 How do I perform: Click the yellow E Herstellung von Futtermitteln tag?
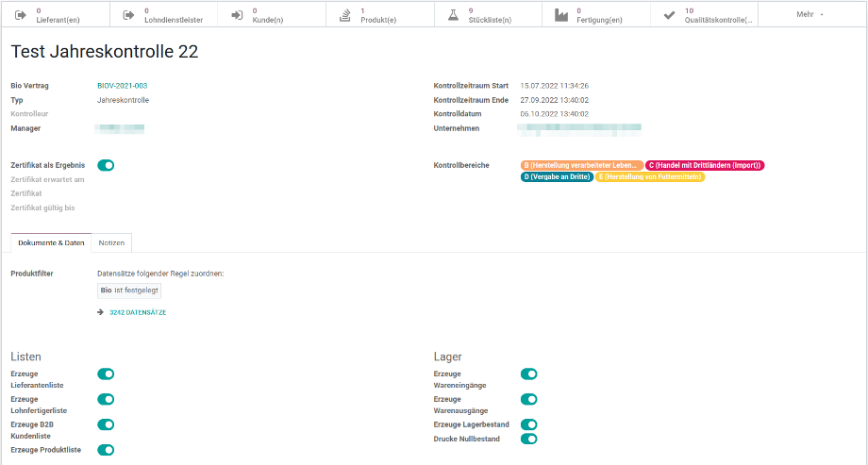[650, 176]
